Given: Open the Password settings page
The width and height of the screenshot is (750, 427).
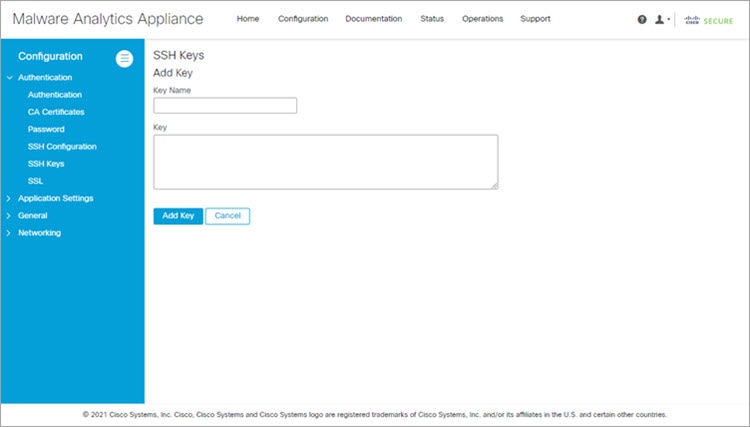Looking at the screenshot, I should (46, 129).
